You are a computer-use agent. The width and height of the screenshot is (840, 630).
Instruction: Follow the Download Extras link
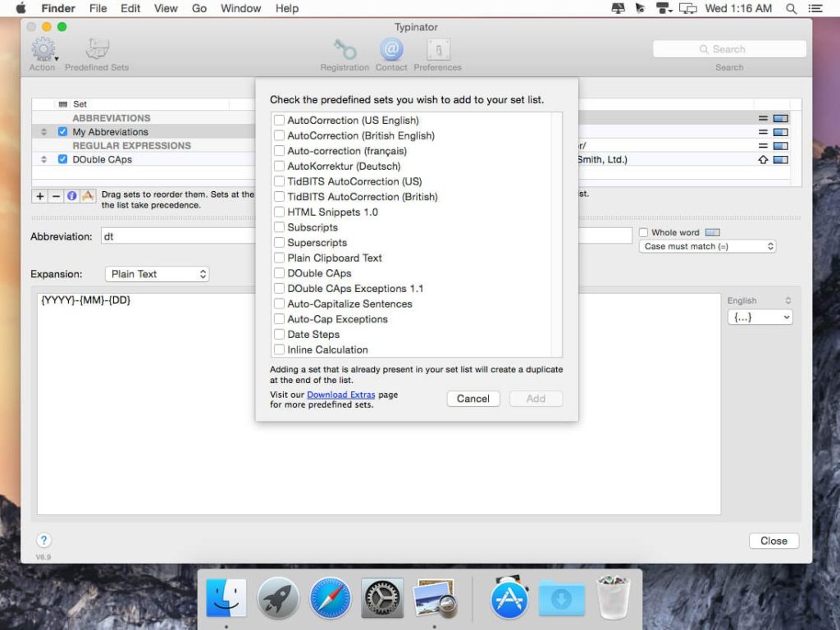point(340,395)
